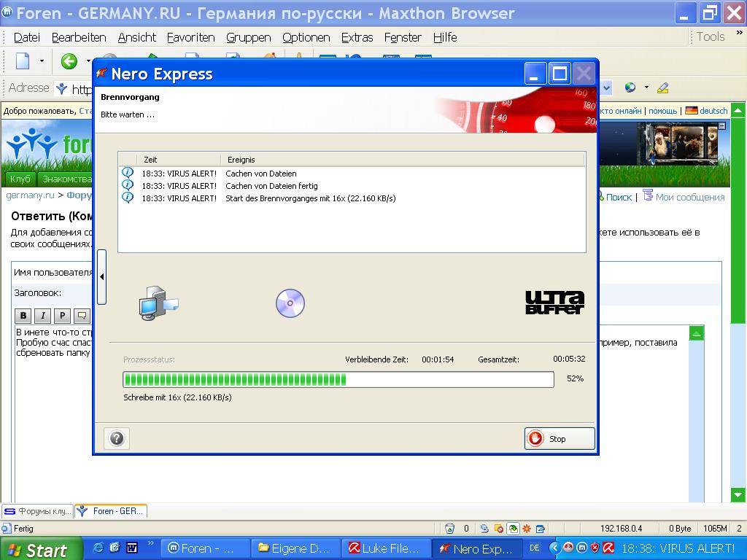Click the Мои сообщения link
The height and width of the screenshot is (560, 747).
coord(689,197)
